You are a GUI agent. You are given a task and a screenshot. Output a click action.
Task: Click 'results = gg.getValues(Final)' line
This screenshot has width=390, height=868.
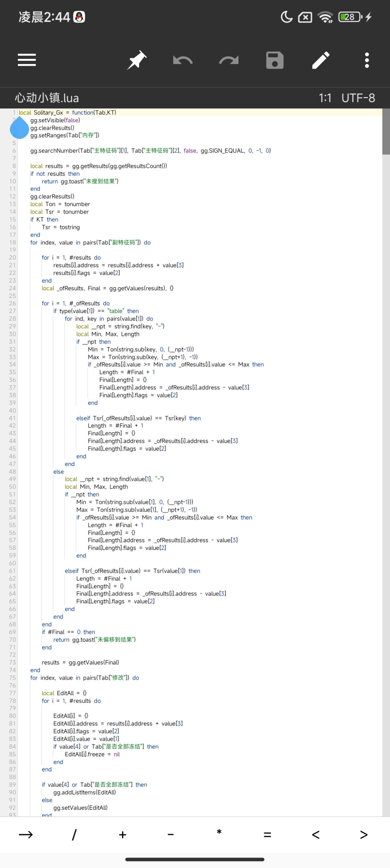point(81,663)
